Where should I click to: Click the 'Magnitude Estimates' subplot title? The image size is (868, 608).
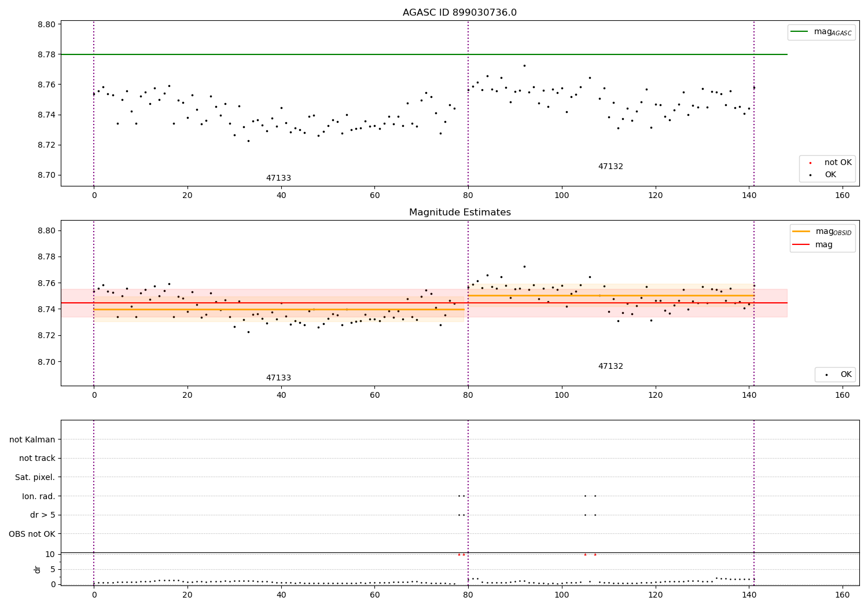click(x=459, y=213)
